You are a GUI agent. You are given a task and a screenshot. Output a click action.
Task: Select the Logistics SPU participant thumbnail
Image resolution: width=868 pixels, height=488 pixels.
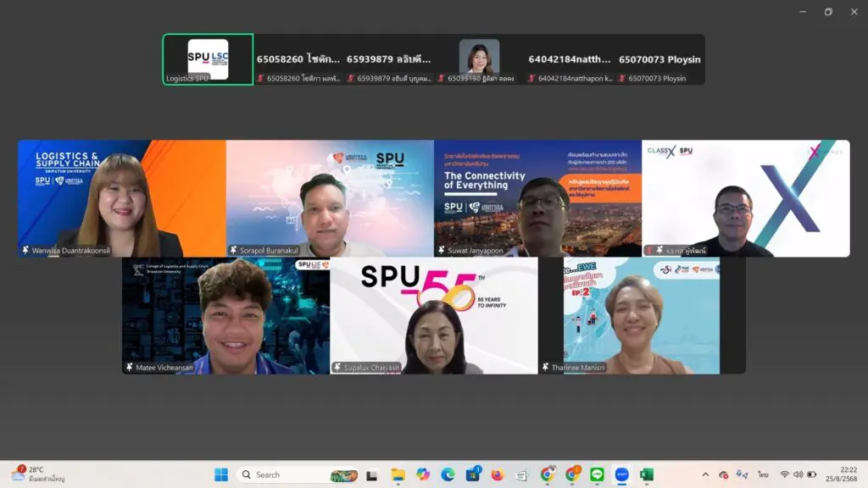tap(209, 59)
